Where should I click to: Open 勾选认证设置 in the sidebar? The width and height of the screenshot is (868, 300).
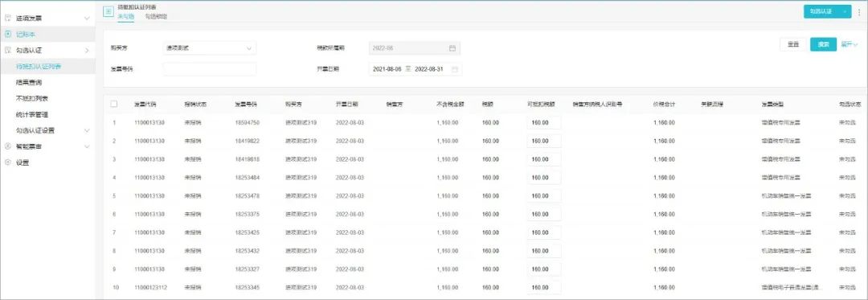35,130
